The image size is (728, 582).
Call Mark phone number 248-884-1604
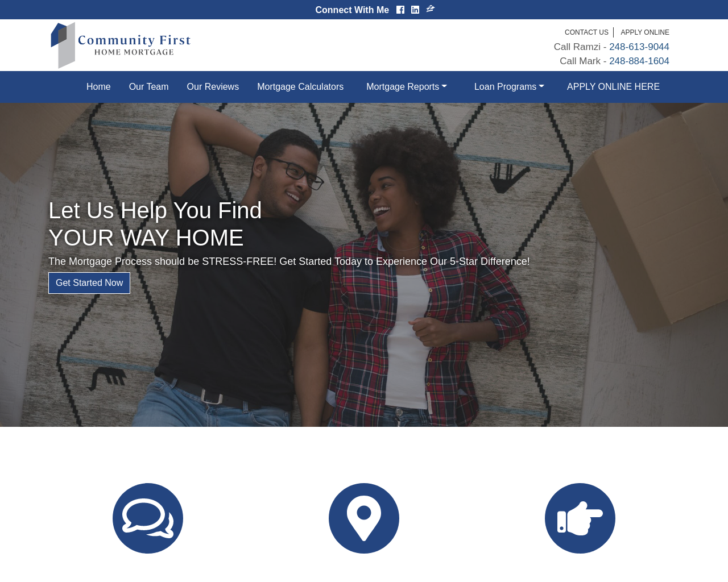pos(639,61)
